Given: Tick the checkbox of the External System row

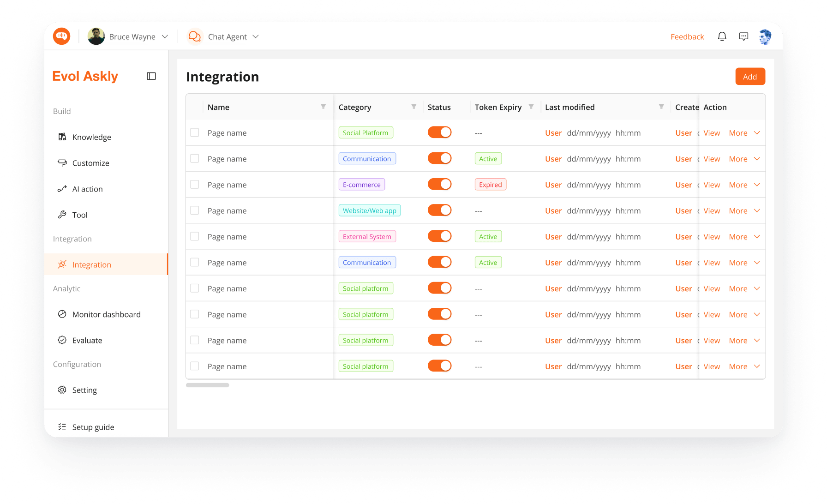Looking at the screenshot, I should coord(195,236).
